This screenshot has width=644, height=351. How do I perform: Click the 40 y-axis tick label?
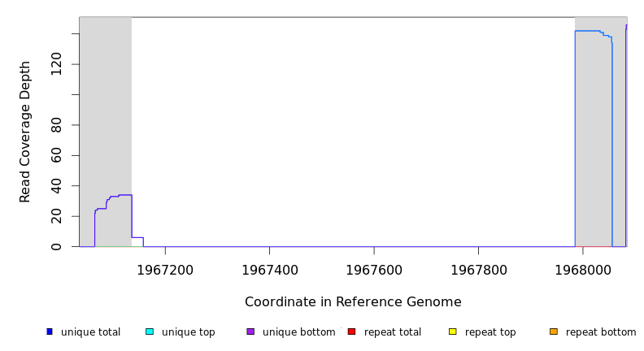coord(56,186)
